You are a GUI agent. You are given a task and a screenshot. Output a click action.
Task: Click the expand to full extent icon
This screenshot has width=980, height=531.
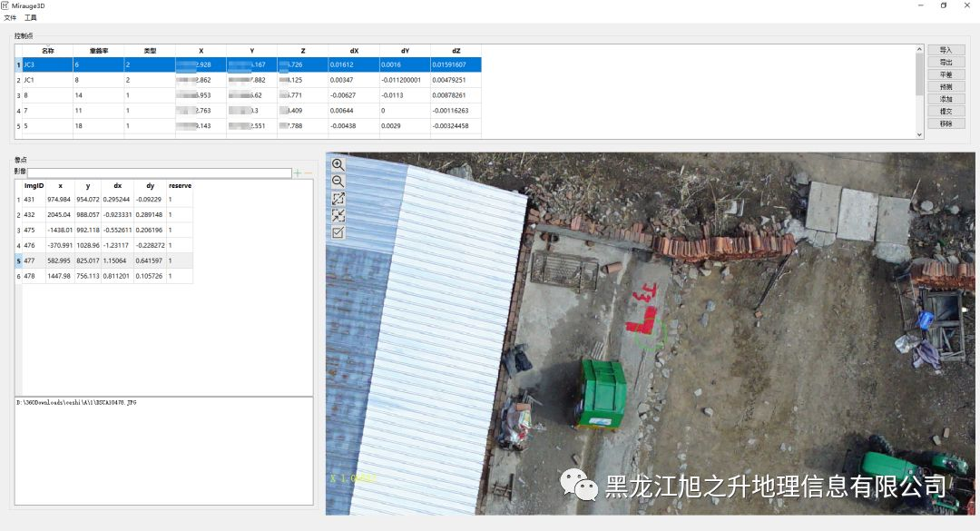pos(338,199)
